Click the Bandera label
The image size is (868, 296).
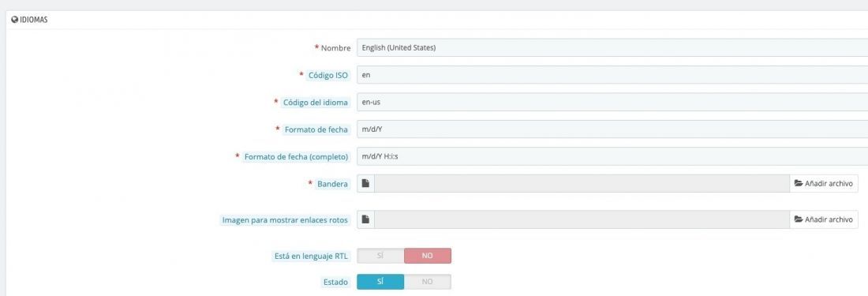tap(333, 184)
